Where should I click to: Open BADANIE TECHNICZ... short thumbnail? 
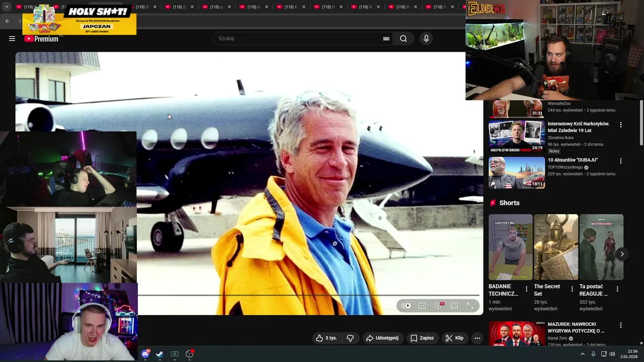510,247
